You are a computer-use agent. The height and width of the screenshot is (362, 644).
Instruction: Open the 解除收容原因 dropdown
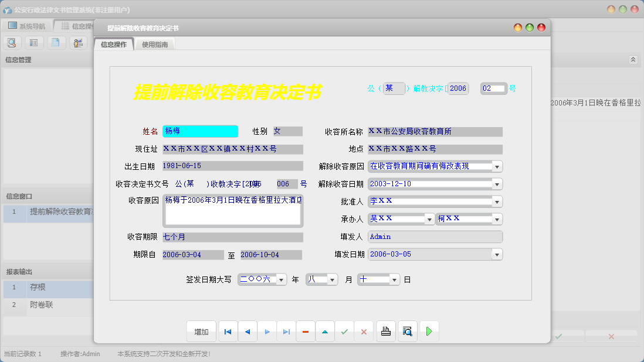click(497, 166)
